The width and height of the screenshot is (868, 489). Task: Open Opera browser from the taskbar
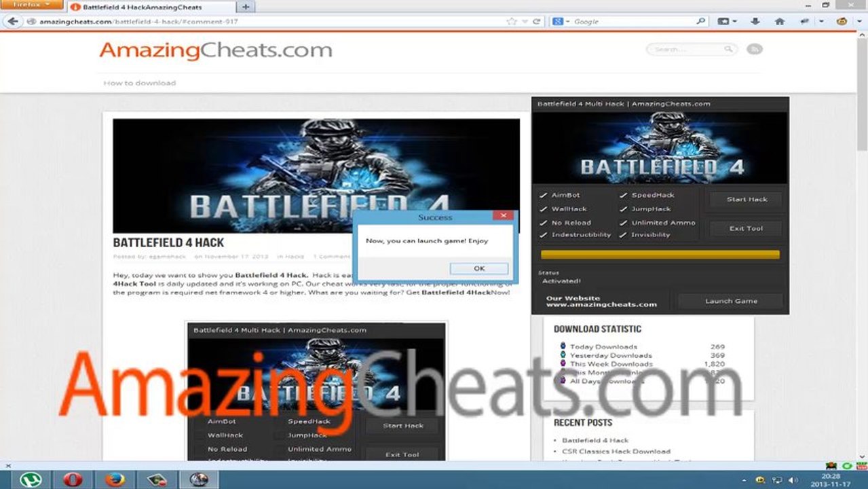click(73, 479)
